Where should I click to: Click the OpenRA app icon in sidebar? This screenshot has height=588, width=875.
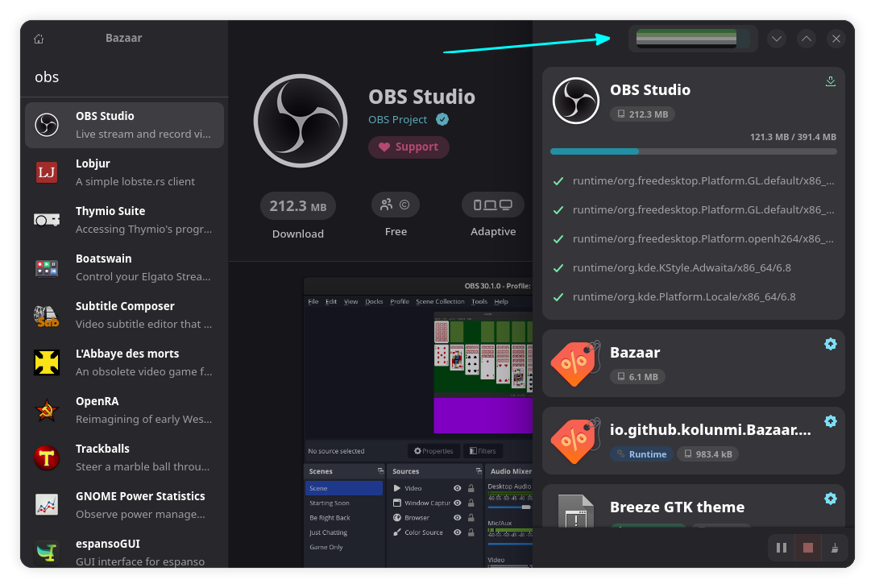pyautogui.click(x=47, y=409)
